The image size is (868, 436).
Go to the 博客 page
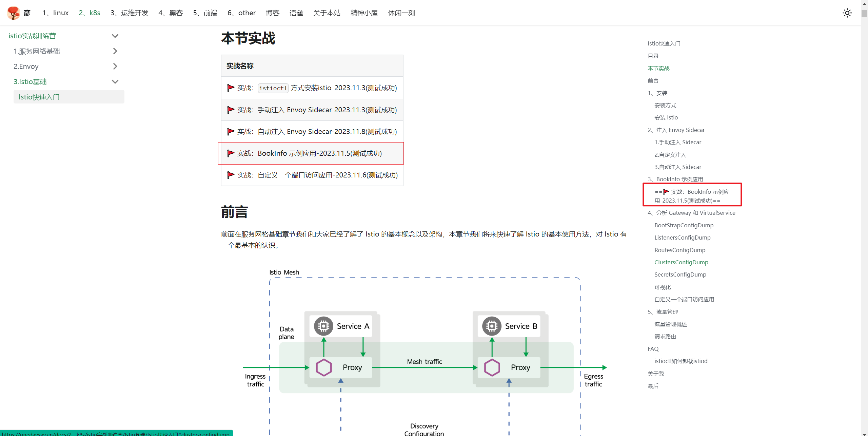click(x=273, y=13)
